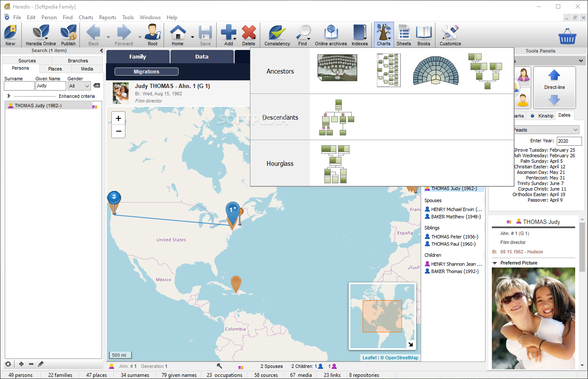This screenshot has height=379, width=588.
Task: Collapse the Preferred Picture section
Action: 495,263
